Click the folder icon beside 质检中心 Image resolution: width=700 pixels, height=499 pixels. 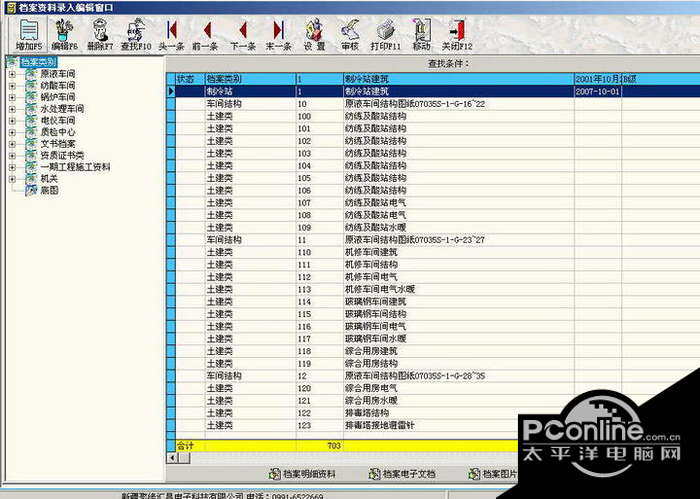tap(31, 132)
